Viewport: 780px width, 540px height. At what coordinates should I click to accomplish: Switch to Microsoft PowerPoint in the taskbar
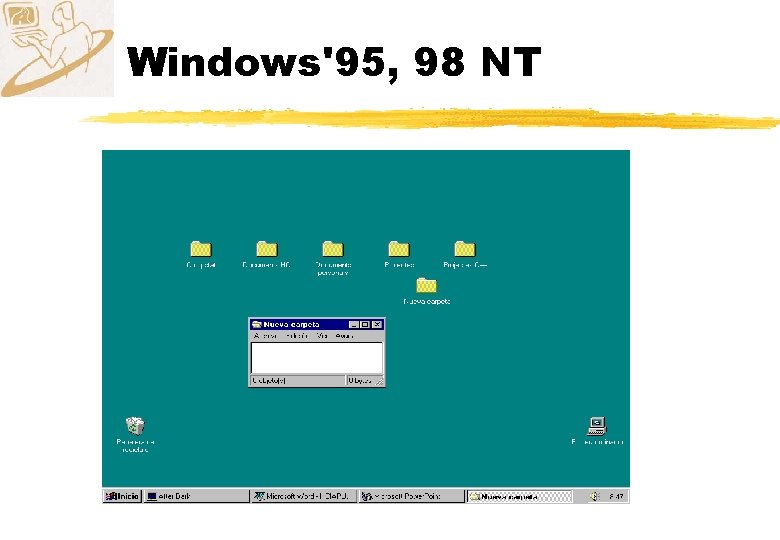click(x=411, y=496)
